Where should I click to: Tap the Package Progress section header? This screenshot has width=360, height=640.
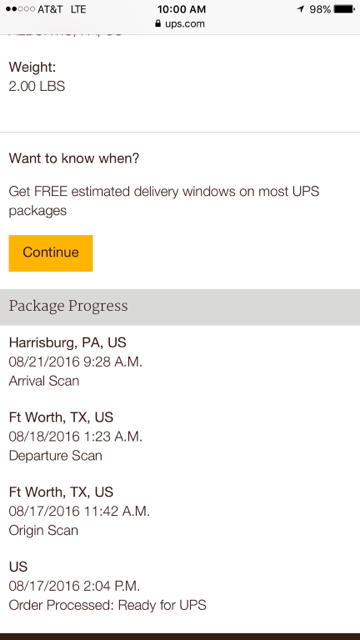click(x=180, y=307)
